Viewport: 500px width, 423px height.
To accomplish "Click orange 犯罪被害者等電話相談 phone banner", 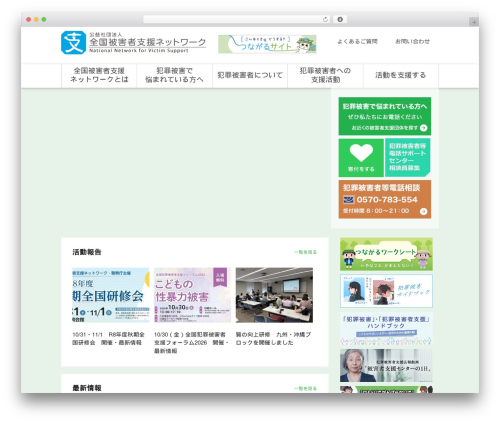I will (x=385, y=199).
